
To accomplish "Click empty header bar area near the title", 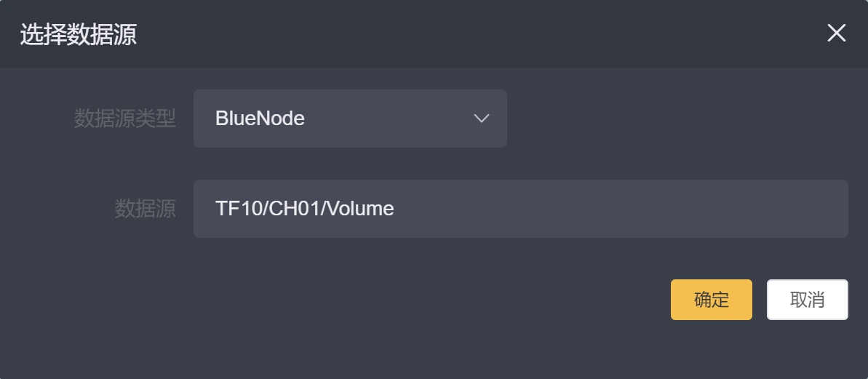I will click(x=471, y=33).
